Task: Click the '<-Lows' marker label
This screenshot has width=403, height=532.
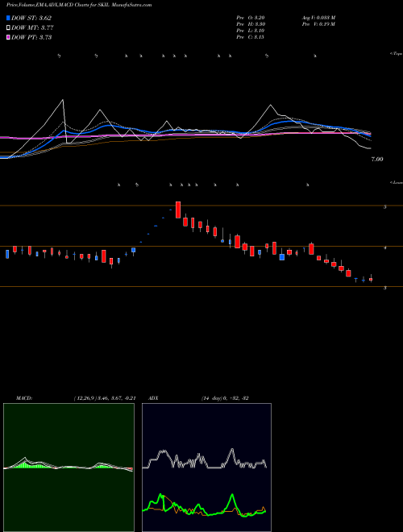Action: point(396,182)
